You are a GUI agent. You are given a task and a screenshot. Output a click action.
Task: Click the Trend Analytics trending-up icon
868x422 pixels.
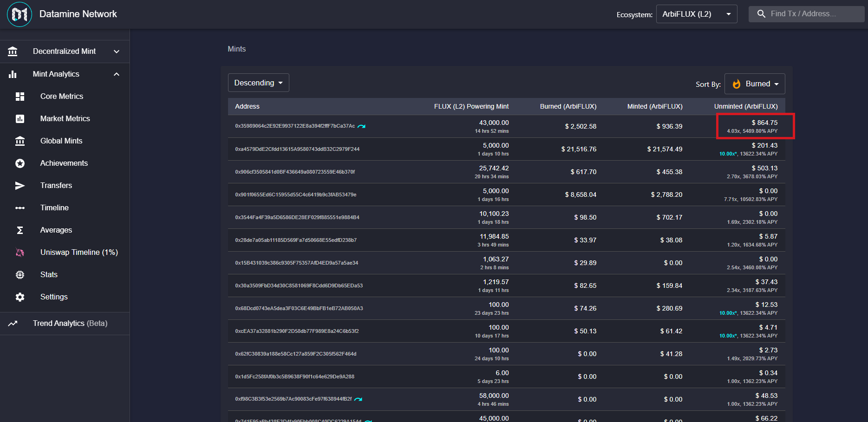click(13, 324)
